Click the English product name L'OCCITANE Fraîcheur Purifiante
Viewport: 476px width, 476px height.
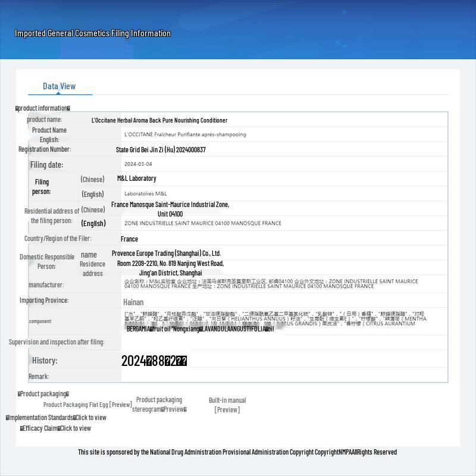coord(185,134)
